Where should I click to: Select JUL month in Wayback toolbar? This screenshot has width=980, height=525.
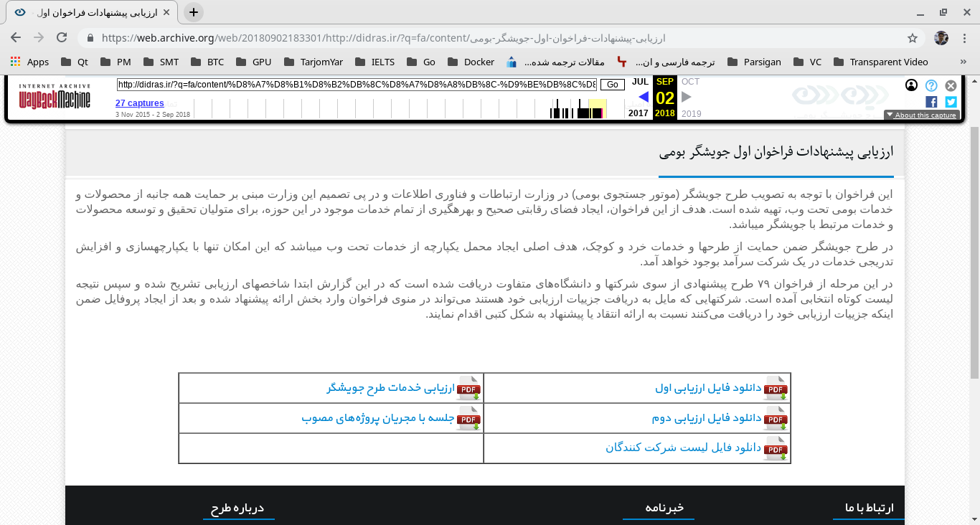(640, 82)
